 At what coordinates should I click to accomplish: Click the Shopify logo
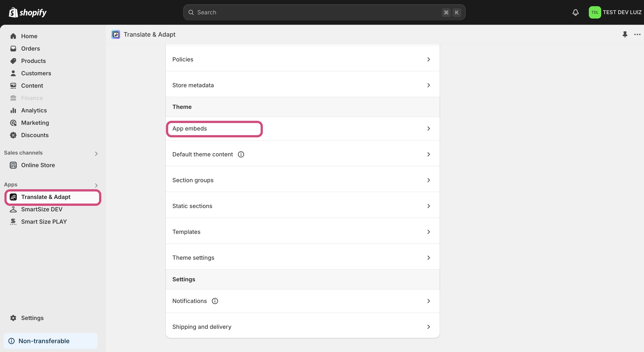(x=28, y=12)
